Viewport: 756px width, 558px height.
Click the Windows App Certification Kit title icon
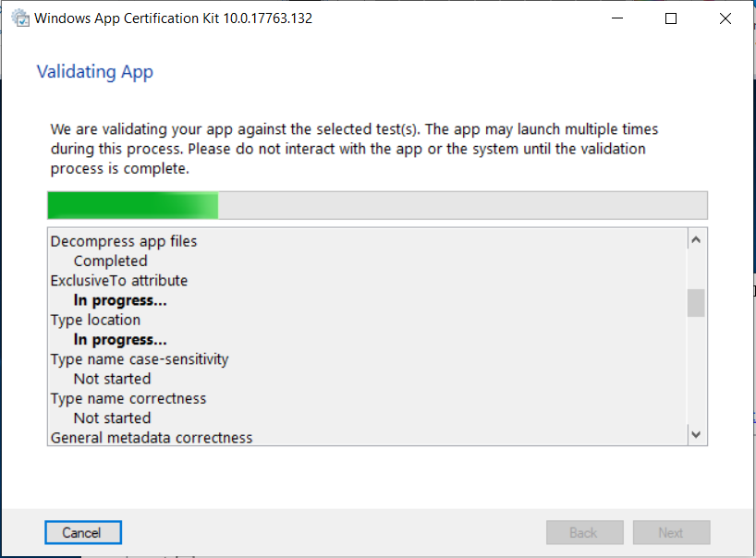(x=20, y=18)
